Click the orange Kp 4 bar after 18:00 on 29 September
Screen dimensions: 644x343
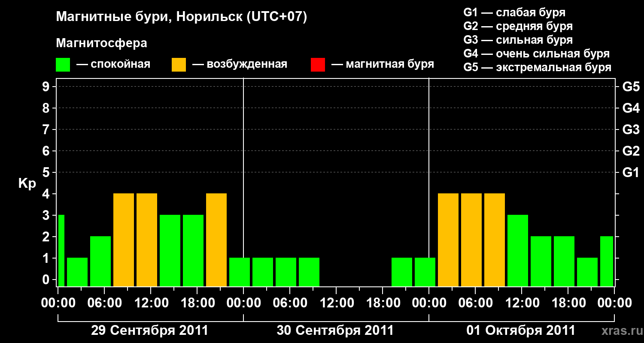(216, 240)
